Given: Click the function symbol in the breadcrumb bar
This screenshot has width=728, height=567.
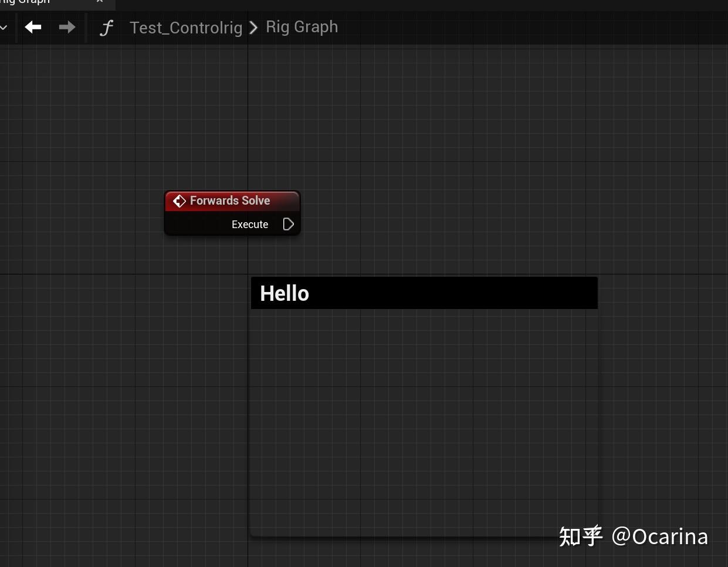Looking at the screenshot, I should [x=106, y=27].
